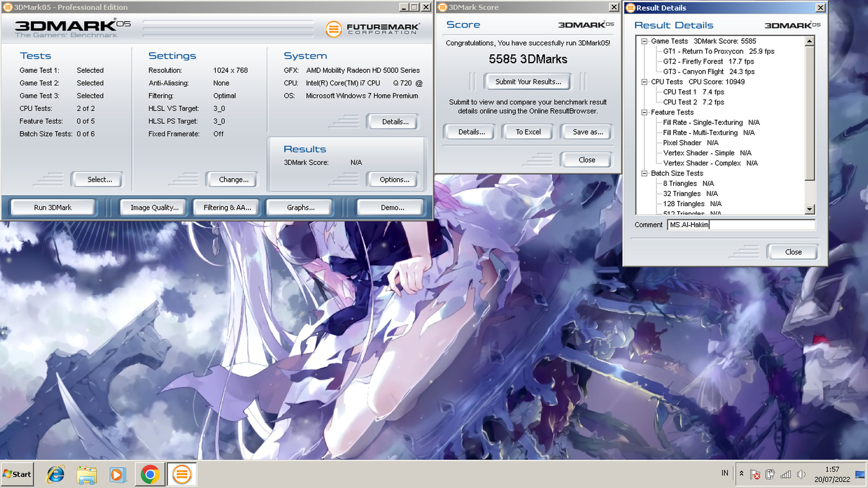Open the Windows Explorer folder taskbar icon
Image resolution: width=868 pixels, height=488 pixels.
pos(87,474)
